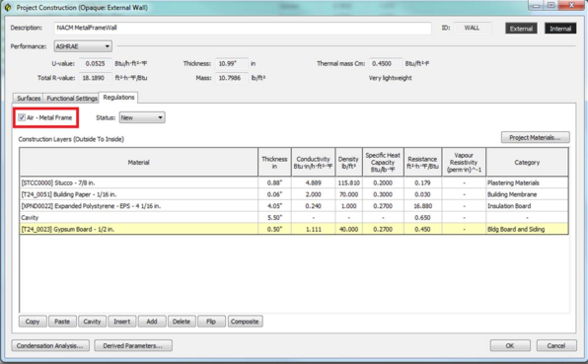Switch to the Surfaces tab

click(29, 98)
